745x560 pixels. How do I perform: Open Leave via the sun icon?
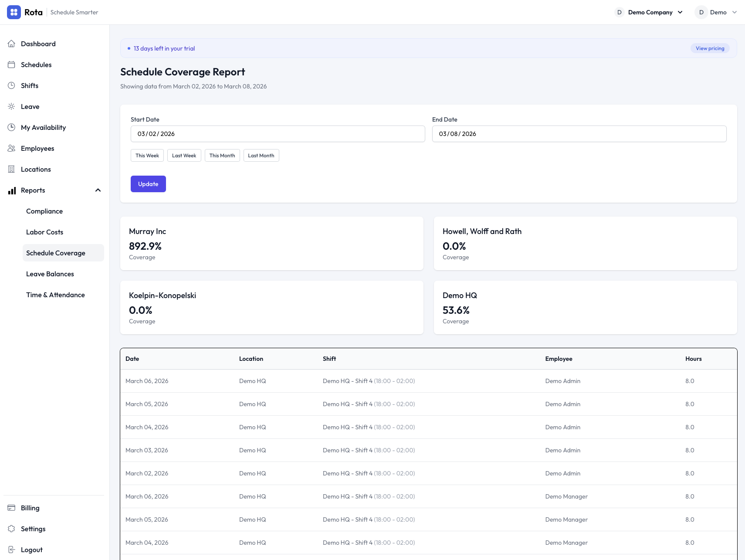12,106
